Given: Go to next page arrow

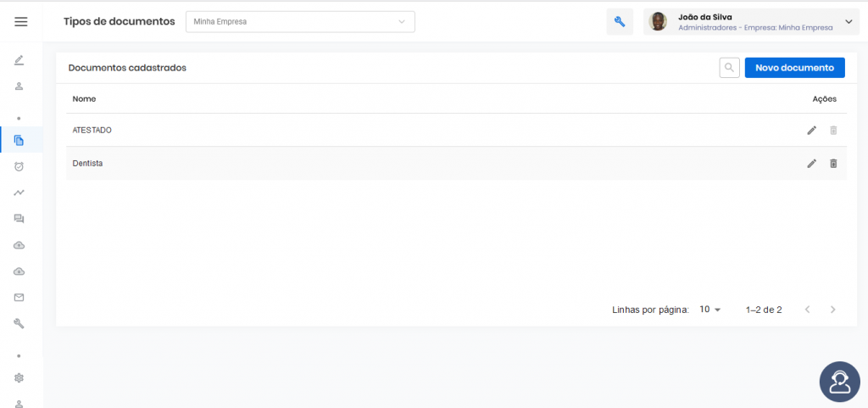Looking at the screenshot, I should [832, 310].
